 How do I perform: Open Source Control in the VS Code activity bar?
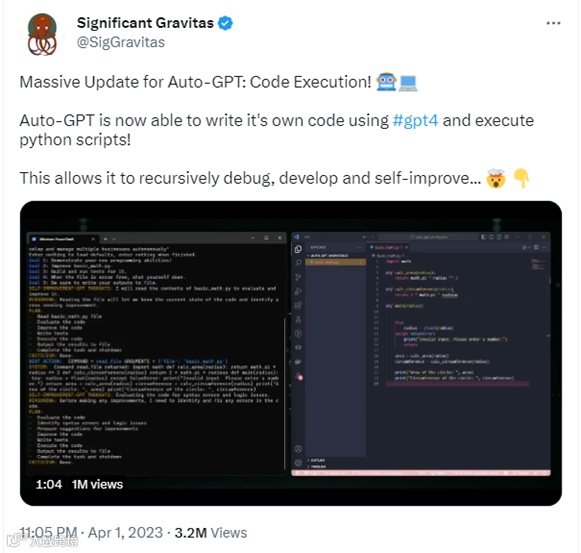pos(298,277)
